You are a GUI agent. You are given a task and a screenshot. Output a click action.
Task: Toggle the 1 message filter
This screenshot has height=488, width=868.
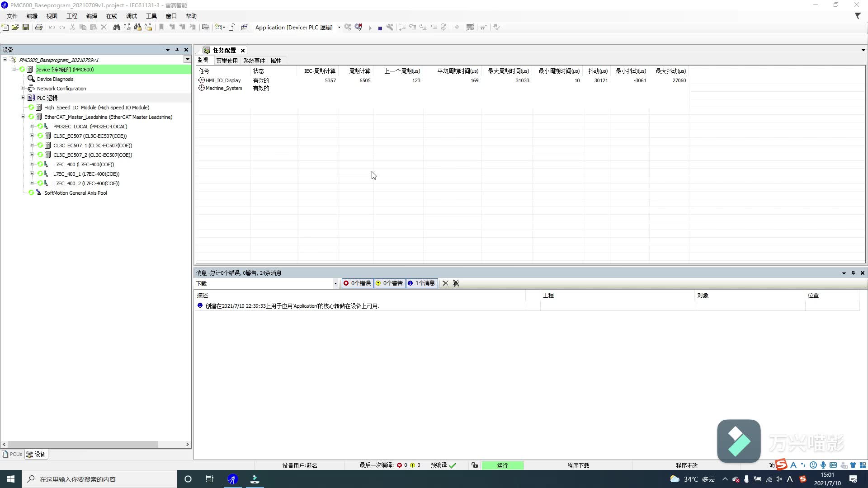pos(421,283)
